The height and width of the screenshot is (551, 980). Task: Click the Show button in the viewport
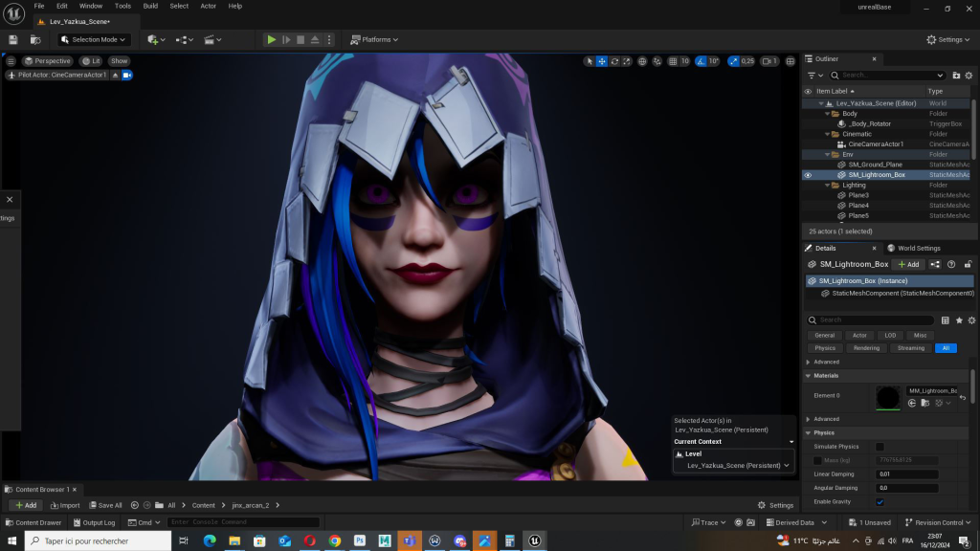click(x=119, y=61)
